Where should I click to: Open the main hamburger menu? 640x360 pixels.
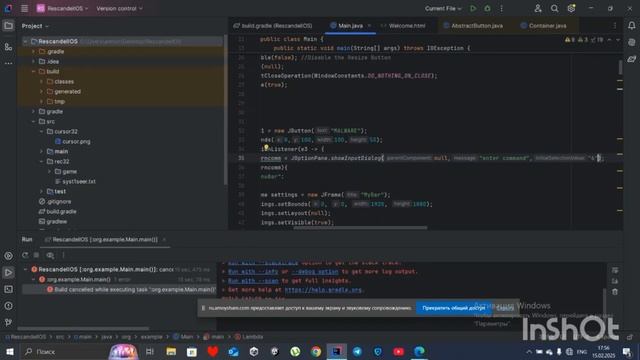pos(24,8)
